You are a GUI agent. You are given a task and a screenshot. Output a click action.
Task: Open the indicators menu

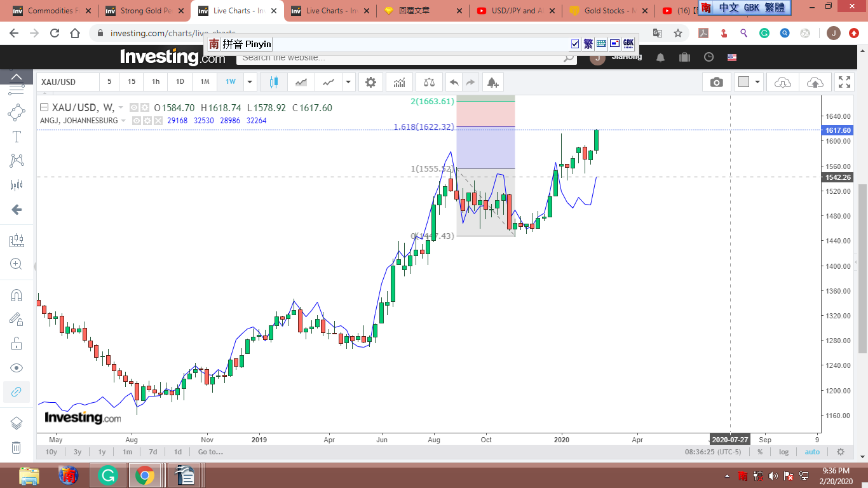pyautogui.click(x=399, y=82)
